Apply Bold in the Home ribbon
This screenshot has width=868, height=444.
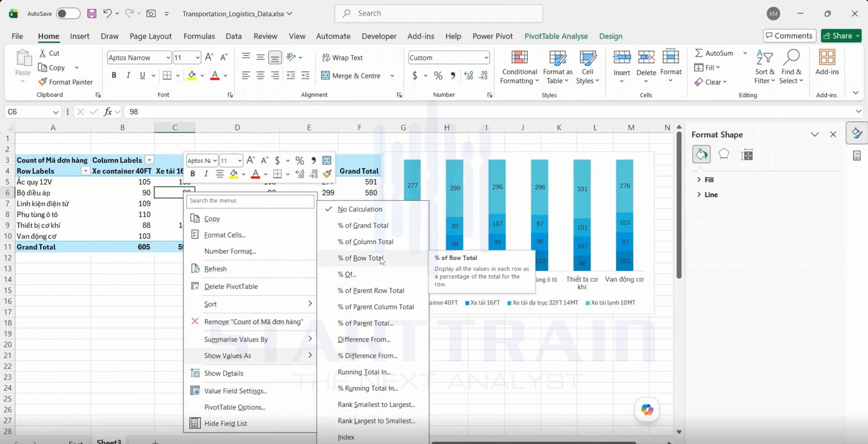click(x=114, y=76)
